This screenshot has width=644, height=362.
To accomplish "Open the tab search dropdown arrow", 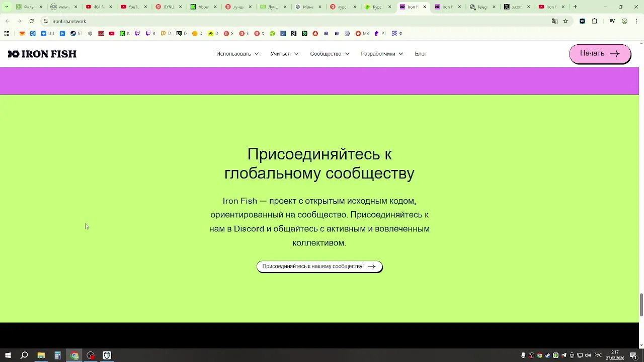I will click(x=7, y=7).
